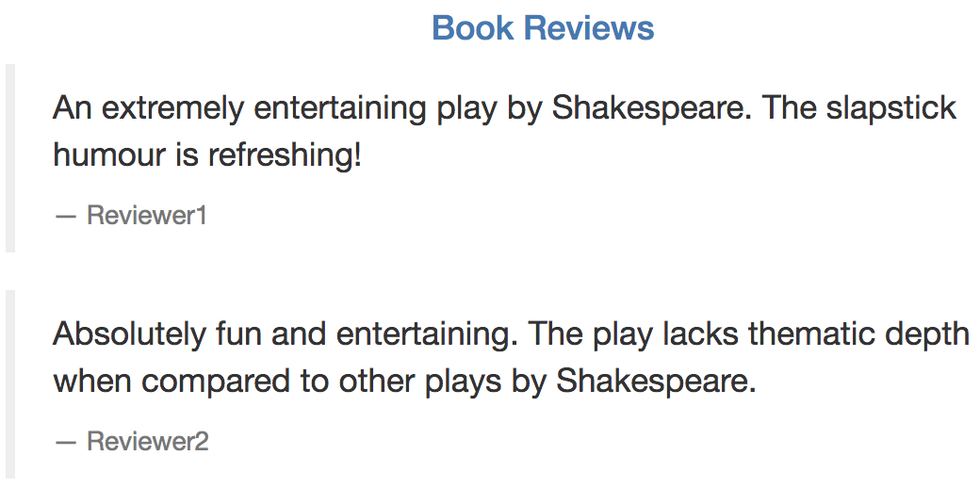
Task: Click the word "slapstick" in first review
Action: pyautogui.click(x=891, y=108)
